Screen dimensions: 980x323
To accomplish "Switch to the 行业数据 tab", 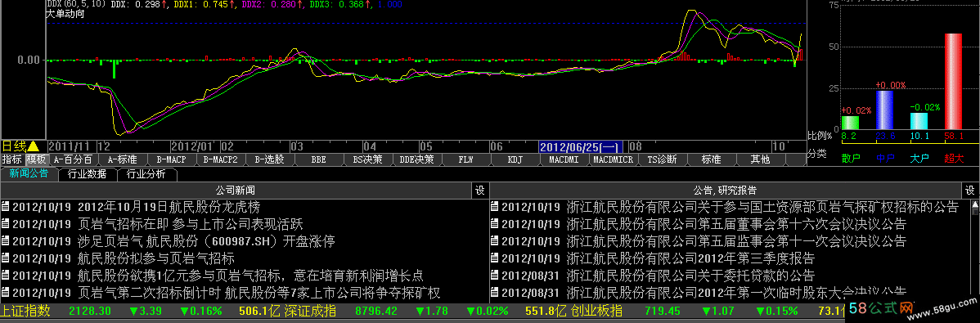I will click(87, 174).
